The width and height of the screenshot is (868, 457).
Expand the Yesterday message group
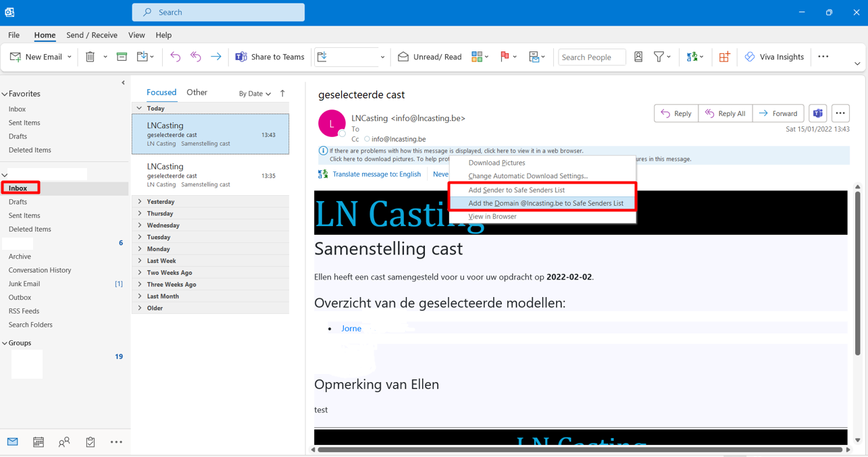pyautogui.click(x=140, y=202)
